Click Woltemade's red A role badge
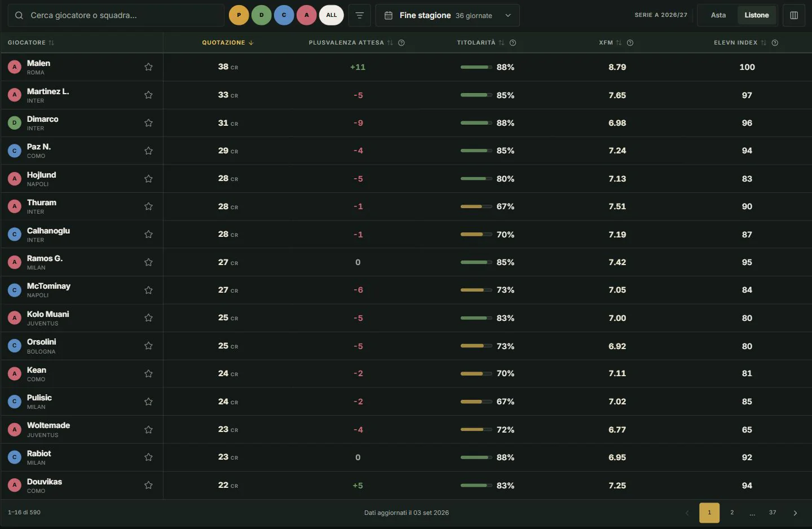Screen dimensions: 812x529 [x=15, y=430]
